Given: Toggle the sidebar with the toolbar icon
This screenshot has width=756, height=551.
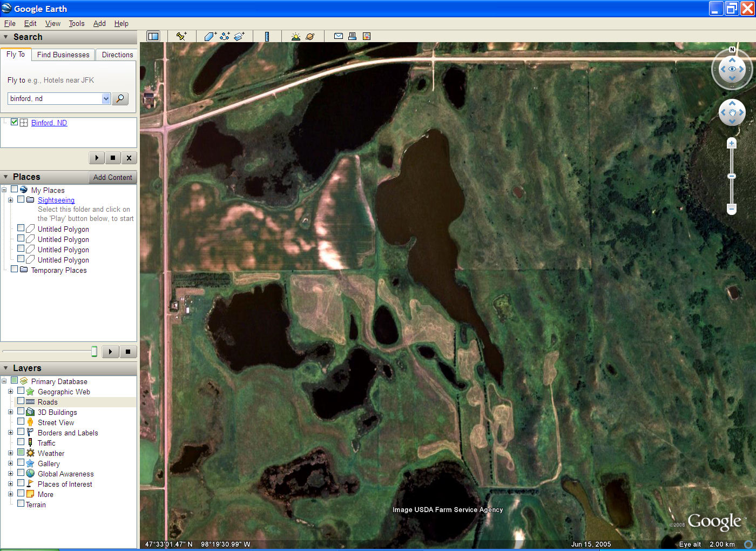Looking at the screenshot, I should point(153,36).
